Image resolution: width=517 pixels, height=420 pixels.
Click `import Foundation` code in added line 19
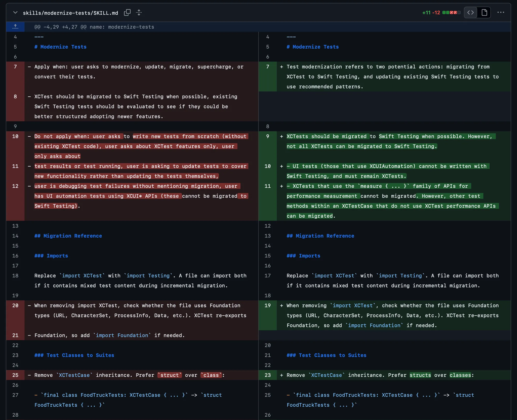(374, 325)
